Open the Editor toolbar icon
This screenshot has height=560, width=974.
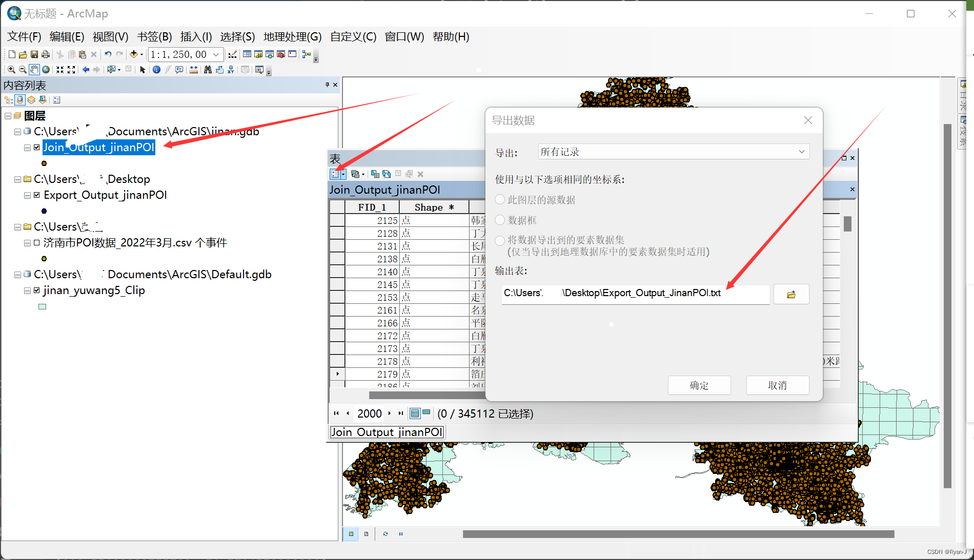pyautogui.click(x=233, y=54)
